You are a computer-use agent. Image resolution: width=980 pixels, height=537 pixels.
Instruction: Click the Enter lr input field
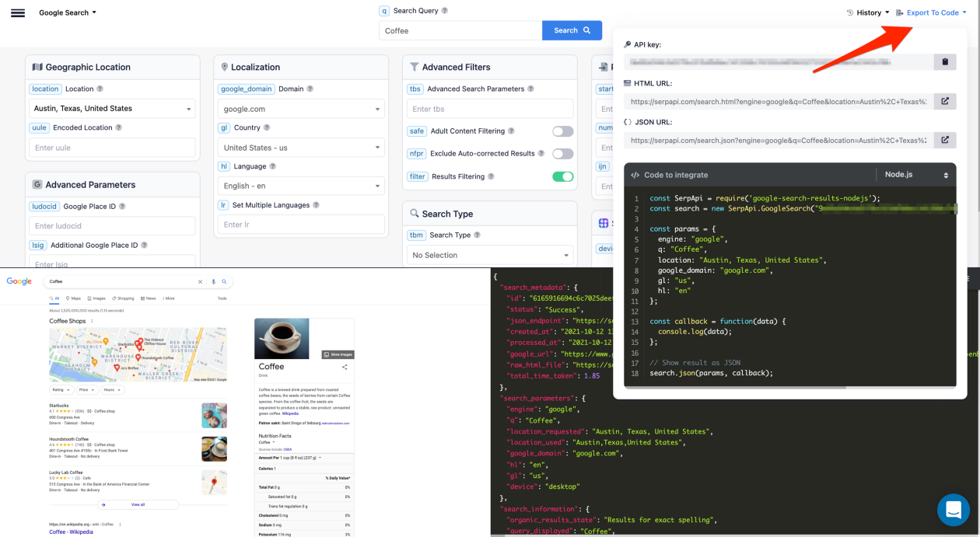coord(301,225)
